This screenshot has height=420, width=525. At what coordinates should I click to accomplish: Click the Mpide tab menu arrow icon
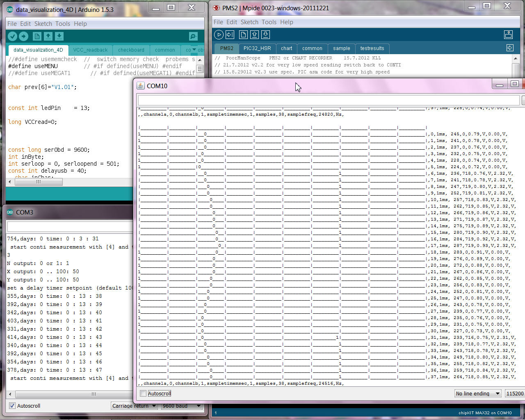pyautogui.click(x=510, y=48)
